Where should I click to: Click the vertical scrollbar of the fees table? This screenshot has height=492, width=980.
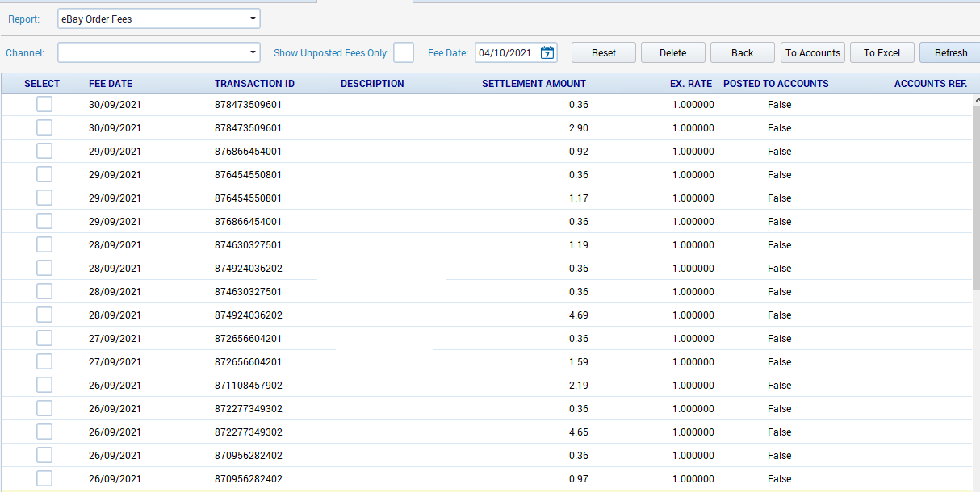pos(976,198)
